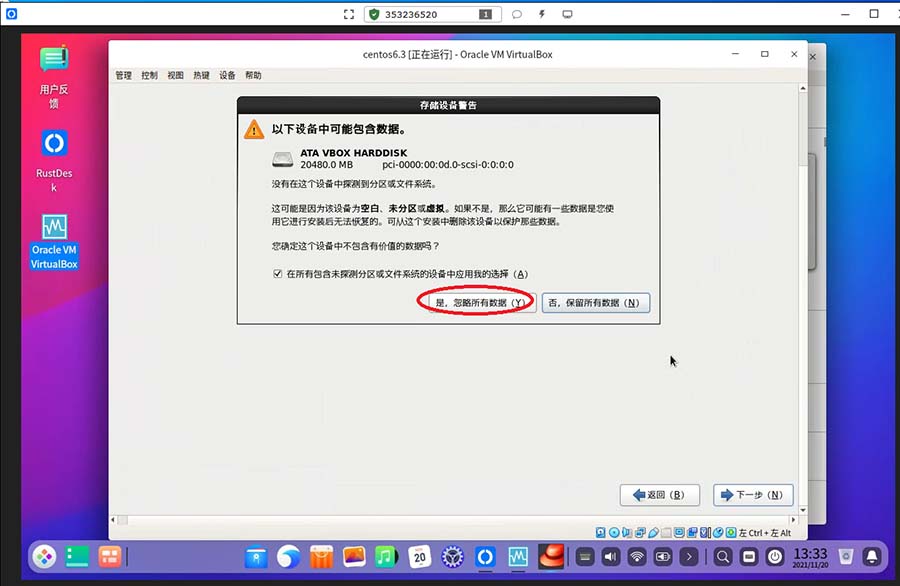Click the display monitor icon in RustDesk toolbar

(x=567, y=14)
